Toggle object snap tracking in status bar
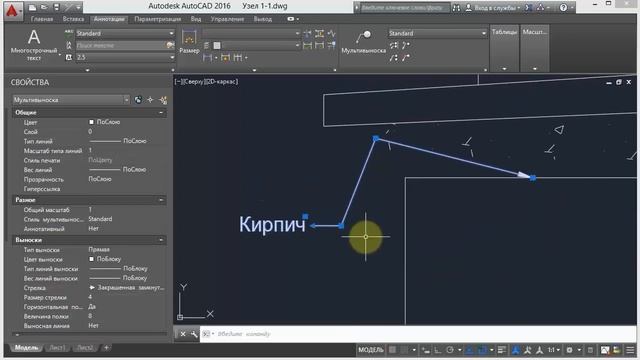 click(x=470, y=350)
